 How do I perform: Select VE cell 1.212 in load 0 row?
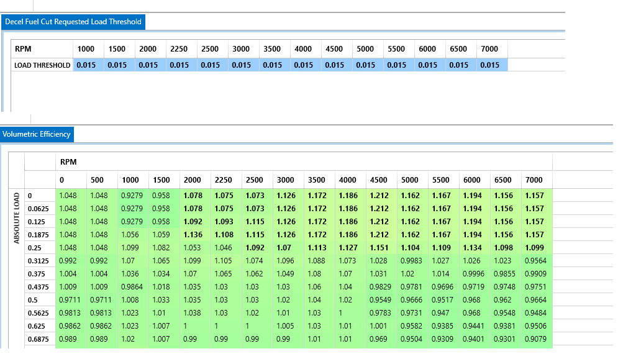(381, 196)
